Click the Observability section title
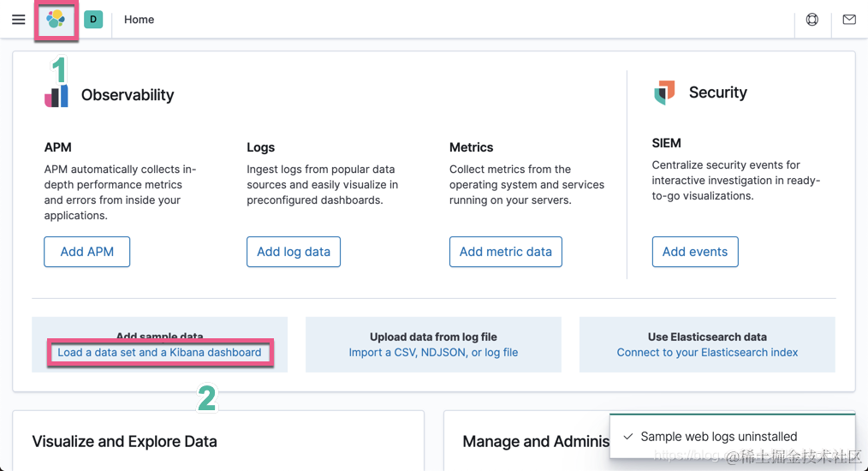 128,95
